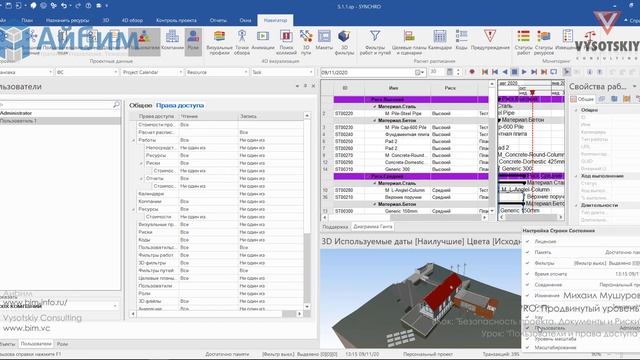Screen dimensions: 640x360
Task: Toggle the Лицензия status bar check
Action: (527, 241)
